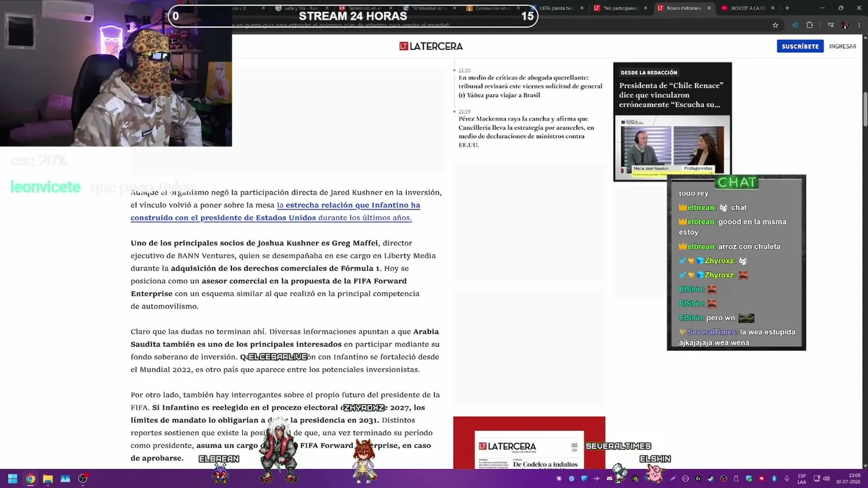Image resolution: width=868 pixels, height=488 pixels.
Task: Open the 21:20 news item about general Yáñez
Action: pyautogui.click(x=530, y=86)
